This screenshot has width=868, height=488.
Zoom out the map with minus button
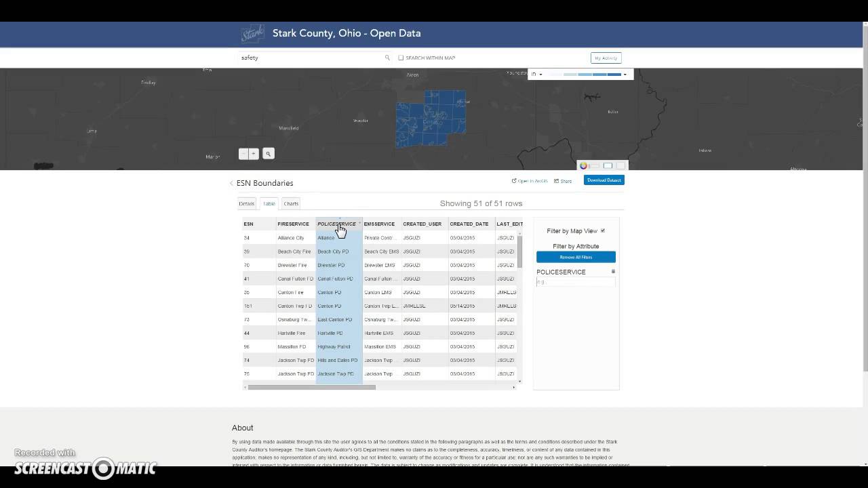coord(243,154)
